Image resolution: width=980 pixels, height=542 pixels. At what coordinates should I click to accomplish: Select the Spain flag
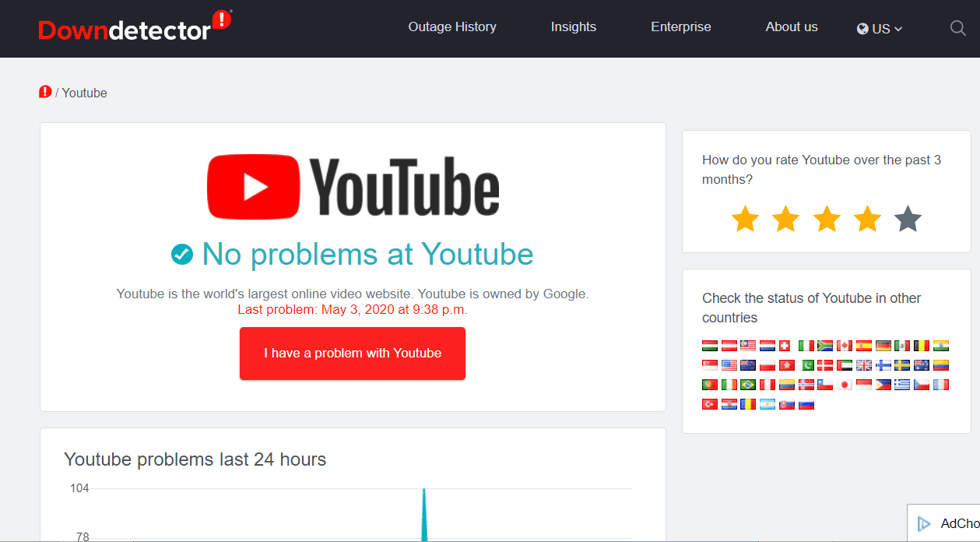tap(864, 346)
